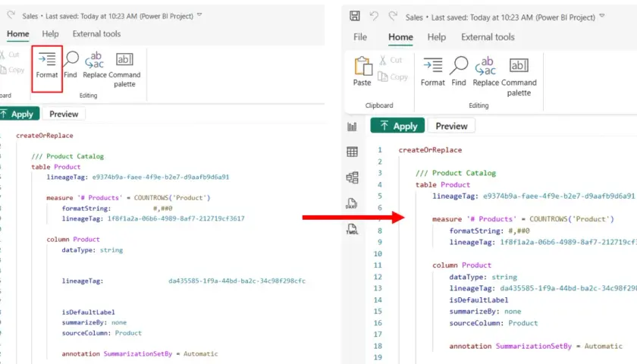Click 'sourceColumn: Product' in right editor
Viewport: 637px width, 364px height.
[x=494, y=323]
